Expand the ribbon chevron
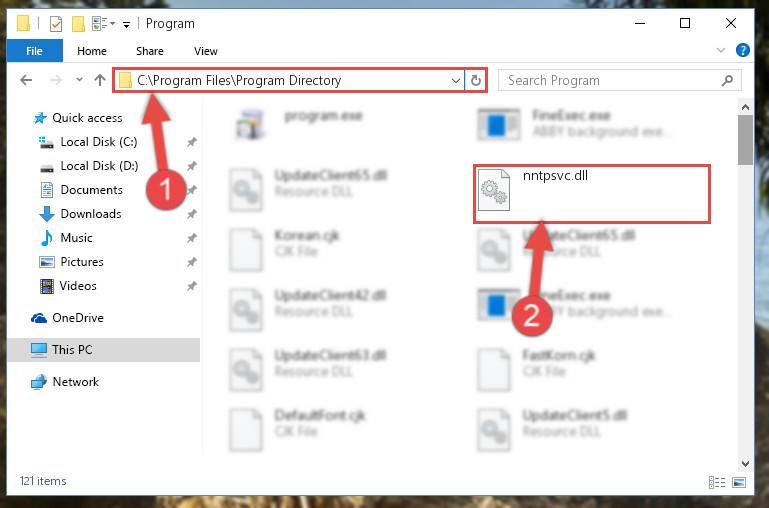This screenshot has height=508, width=769. 720,50
